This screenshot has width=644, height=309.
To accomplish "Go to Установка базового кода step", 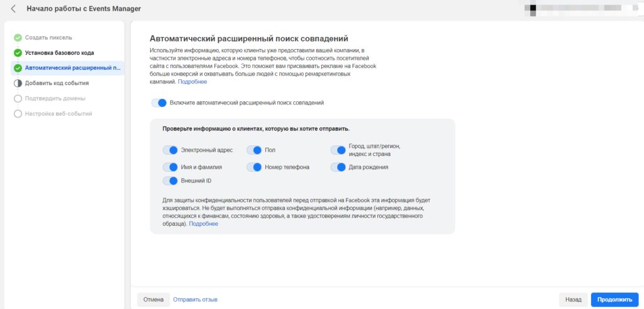I will (x=59, y=53).
